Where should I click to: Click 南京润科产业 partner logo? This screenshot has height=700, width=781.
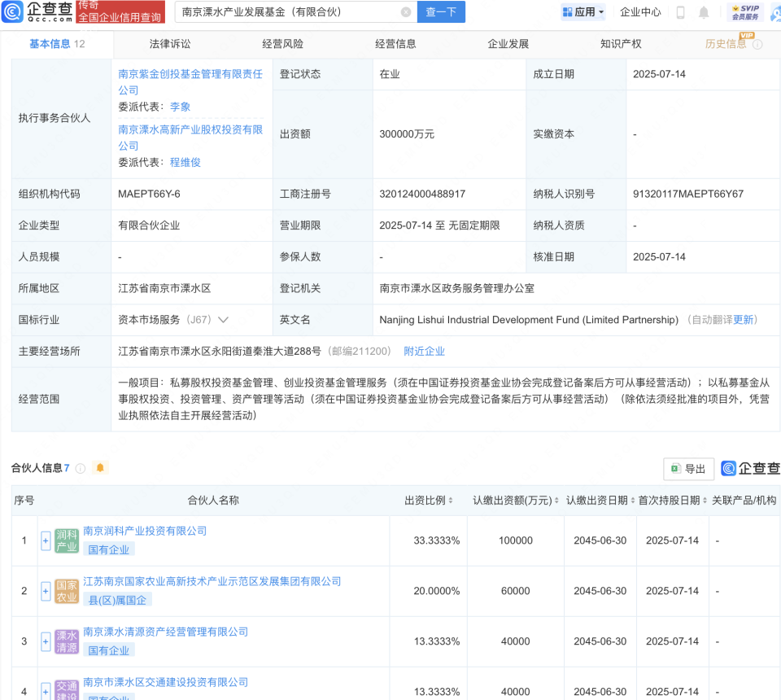(x=66, y=540)
